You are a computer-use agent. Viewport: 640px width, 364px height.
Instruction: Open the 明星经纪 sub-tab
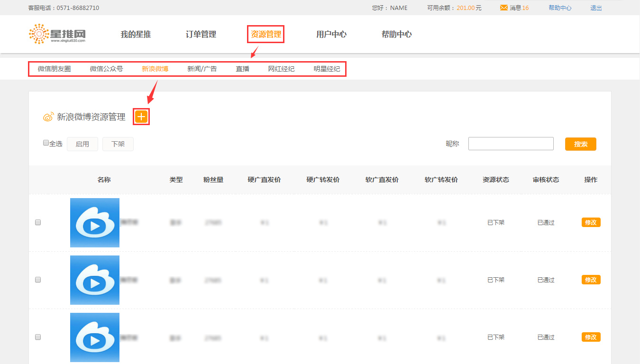[327, 69]
